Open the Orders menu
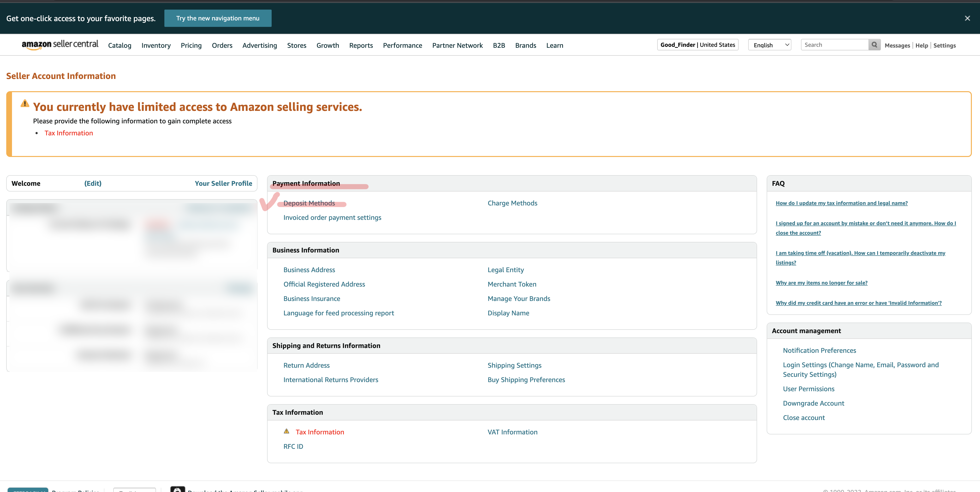This screenshot has width=980, height=492. 222,45
